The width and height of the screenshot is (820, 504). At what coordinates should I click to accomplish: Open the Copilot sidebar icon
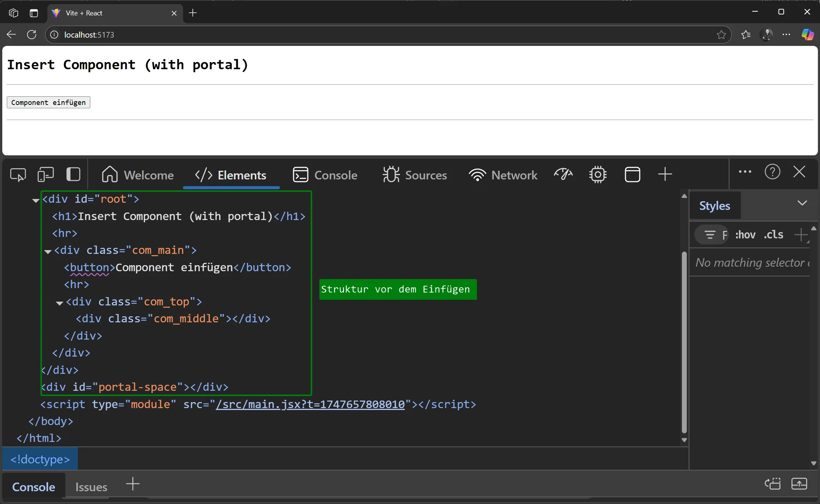(807, 35)
